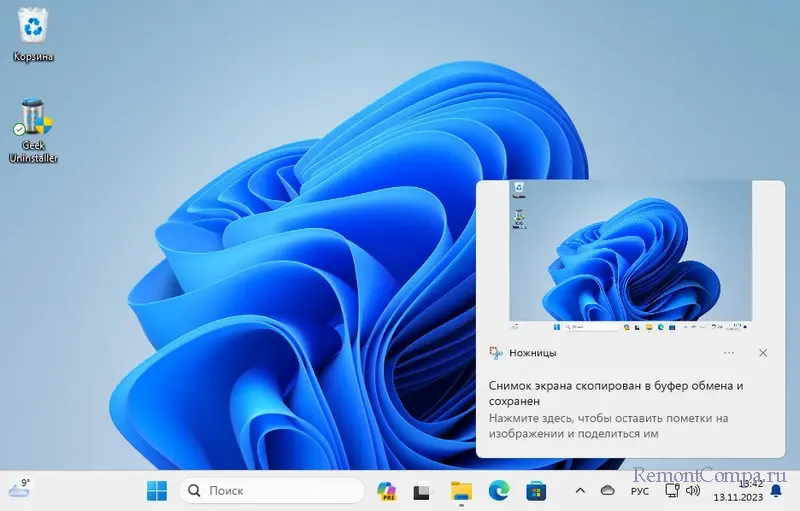
Task: Open notifications bell icon
Action: (776, 491)
